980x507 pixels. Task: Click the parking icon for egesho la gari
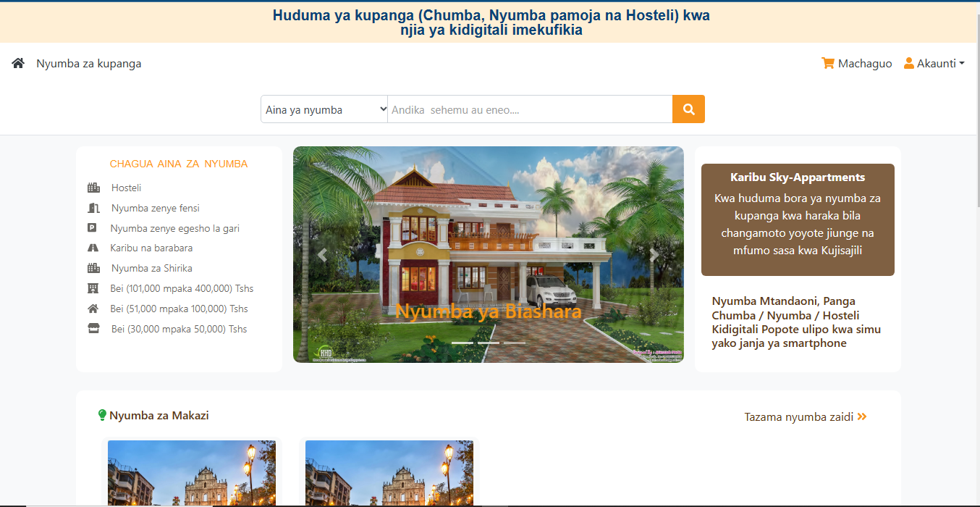[93, 228]
